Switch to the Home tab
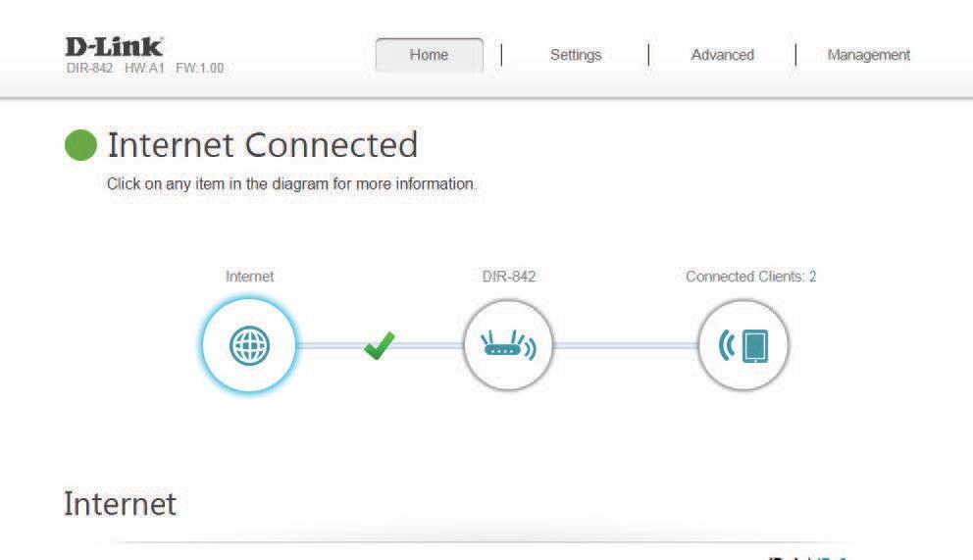 (429, 55)
